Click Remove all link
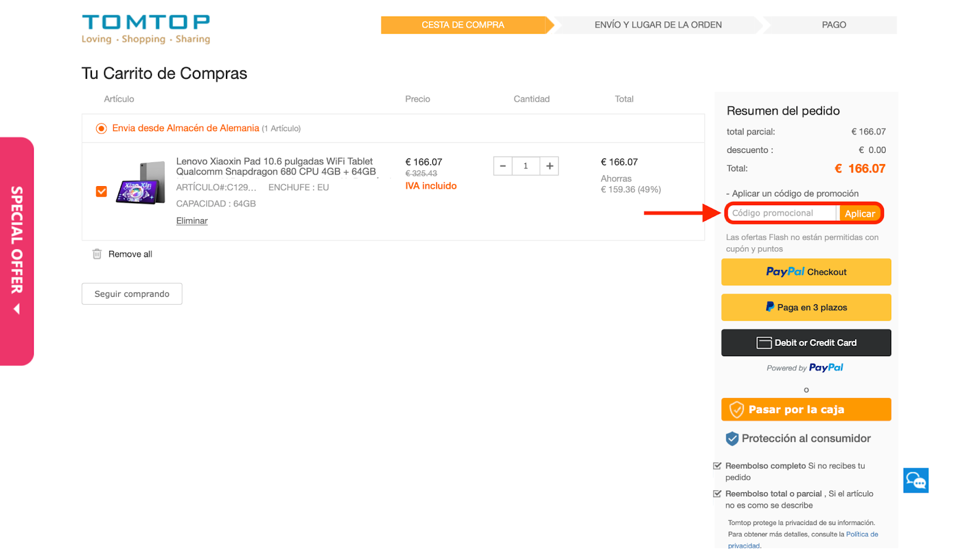 [130, 254]
